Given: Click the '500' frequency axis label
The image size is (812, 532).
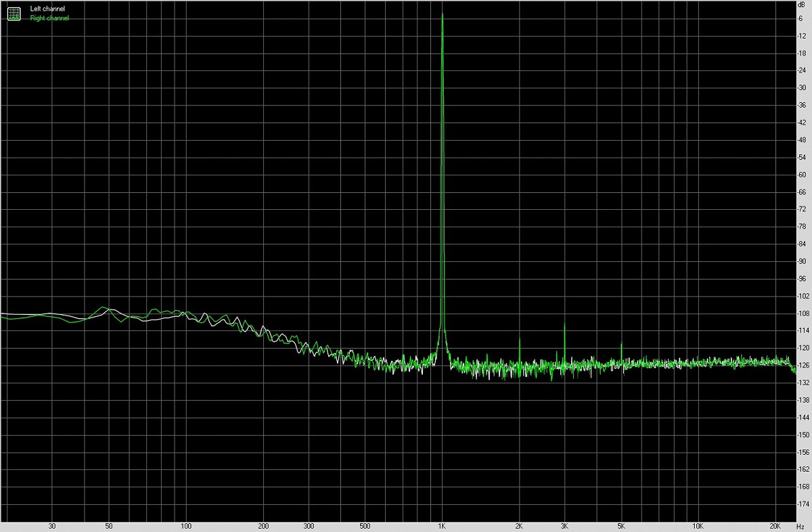Looking at the screenshot, I should (x=365, y=526).
